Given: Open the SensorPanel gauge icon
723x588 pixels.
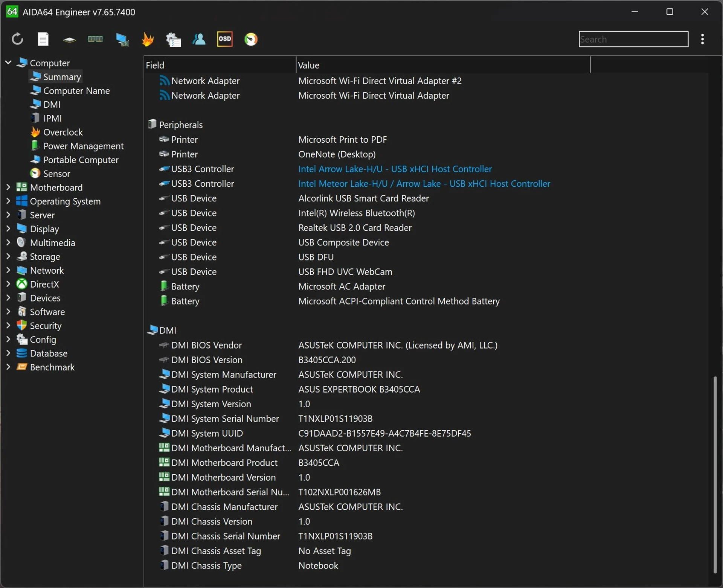Looking at the screenshot, I should pyautogui.click(x=251, y=39).
